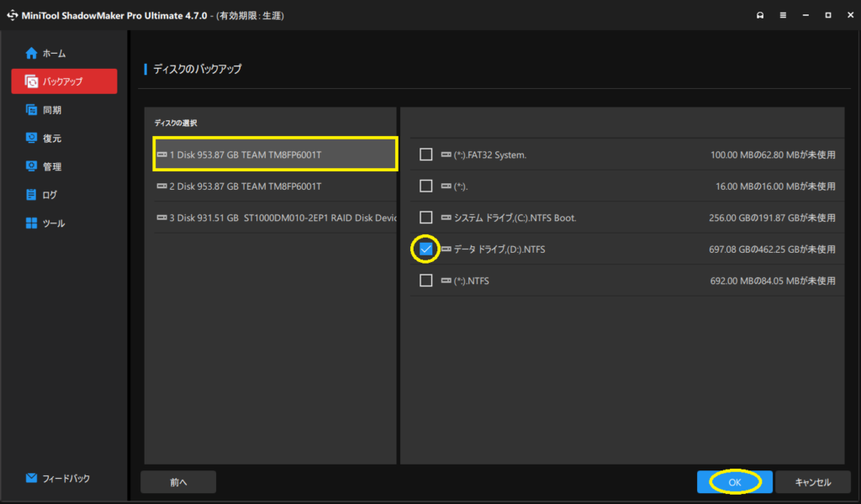Check the FAT32 System partition checkbox

(x=426, y=155)
